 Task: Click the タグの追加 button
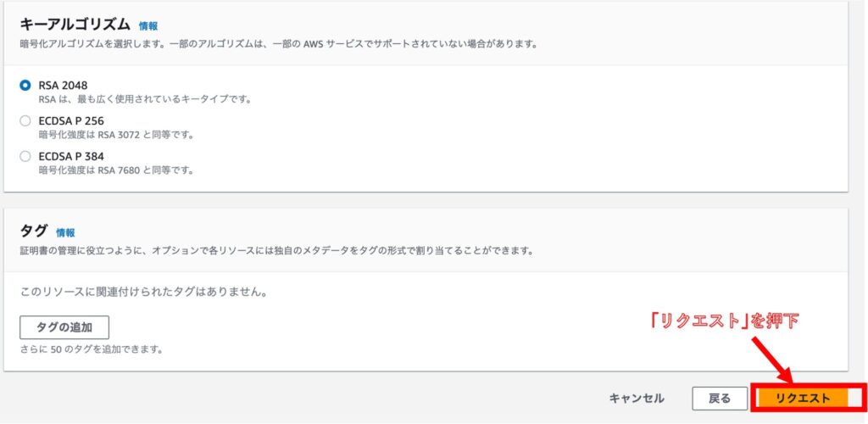[64, 327]
